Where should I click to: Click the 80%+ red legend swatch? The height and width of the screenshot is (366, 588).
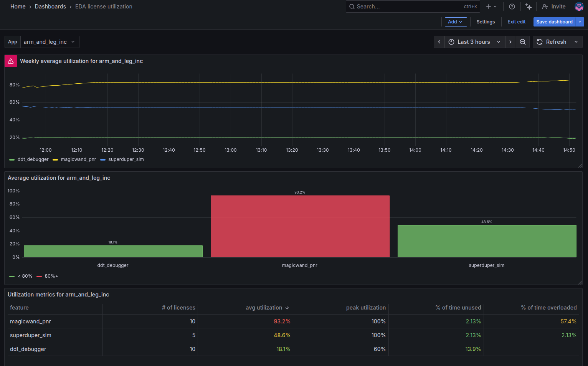pos(39,276)
